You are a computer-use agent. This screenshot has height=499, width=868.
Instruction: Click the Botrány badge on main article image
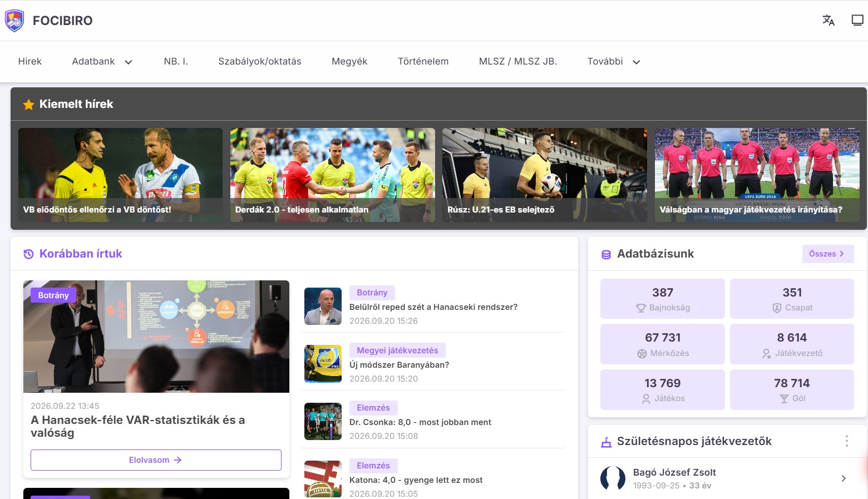point(53,295)
